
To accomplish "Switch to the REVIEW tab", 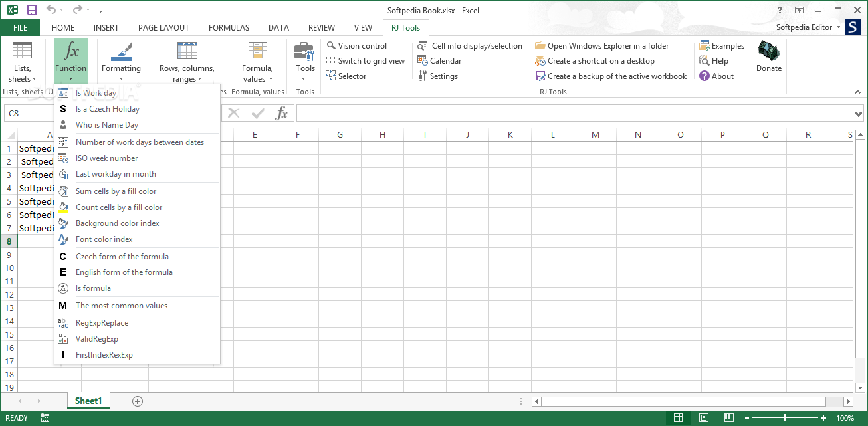I will tap(322, 28).
